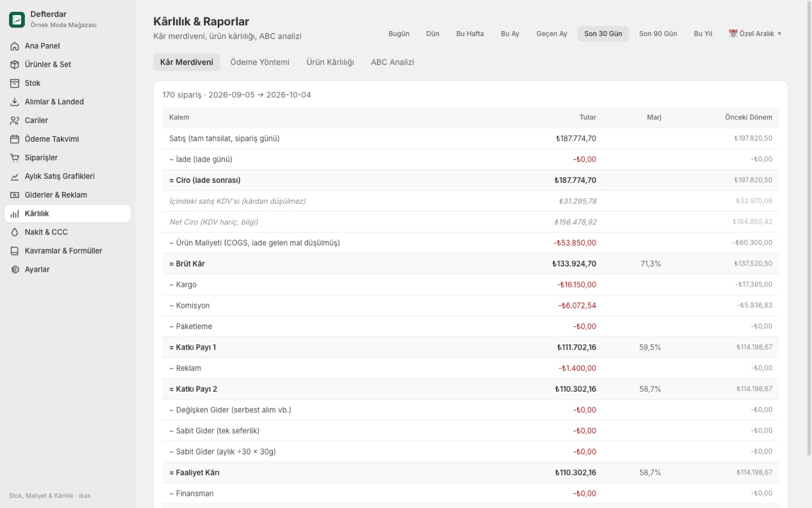Click the Siparişler cart icon

click(15, 157)
